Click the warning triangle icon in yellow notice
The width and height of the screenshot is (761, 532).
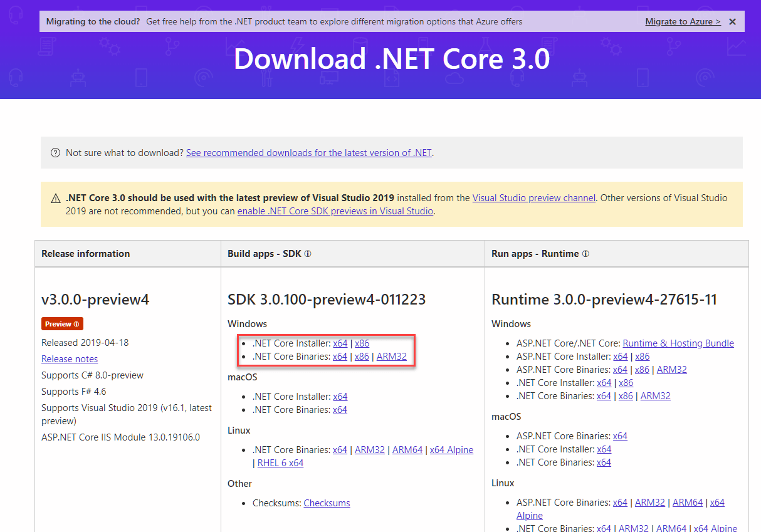click(x=55, y=198)
